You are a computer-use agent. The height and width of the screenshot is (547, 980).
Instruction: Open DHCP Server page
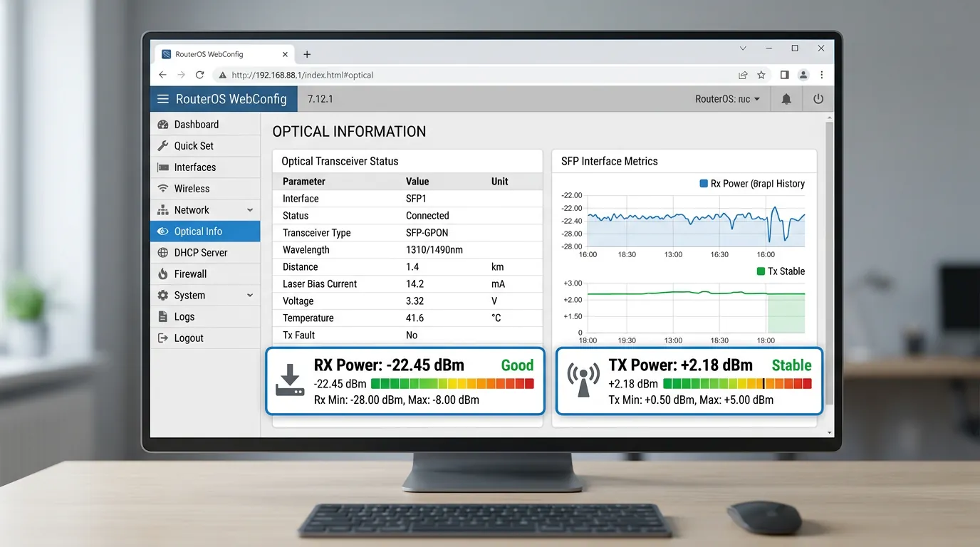pyautogui.click(x=205, y=253)
